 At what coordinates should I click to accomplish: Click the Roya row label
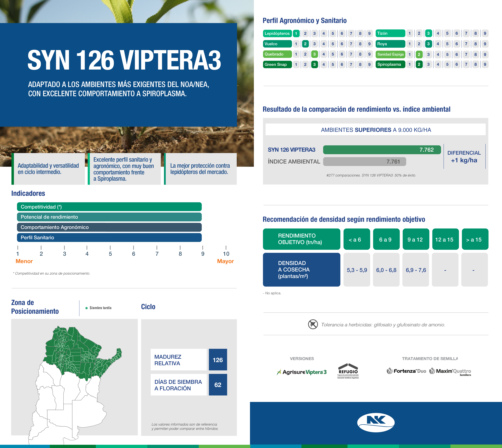point(390,44)
